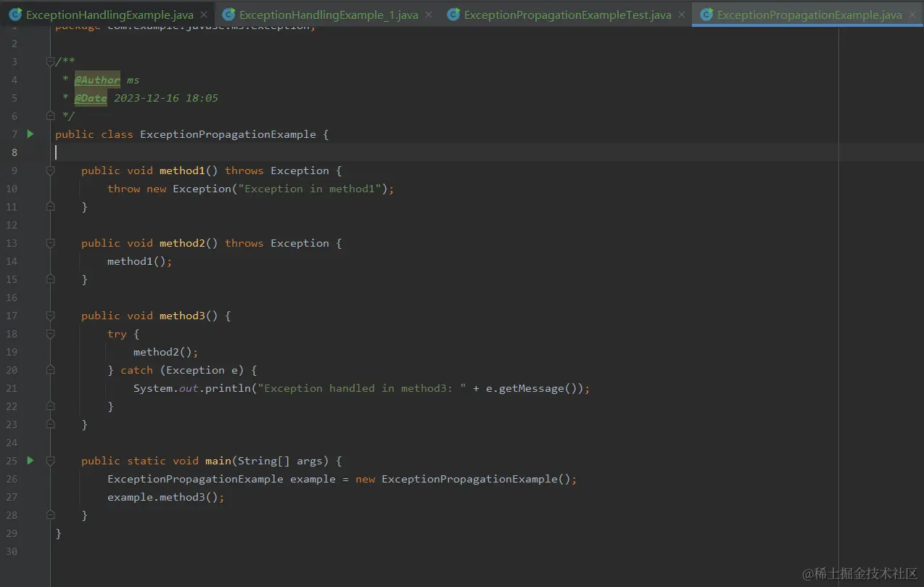Click the class file icon on ExceptionPropagationExampleTest.java tab

tap(453, 15)
